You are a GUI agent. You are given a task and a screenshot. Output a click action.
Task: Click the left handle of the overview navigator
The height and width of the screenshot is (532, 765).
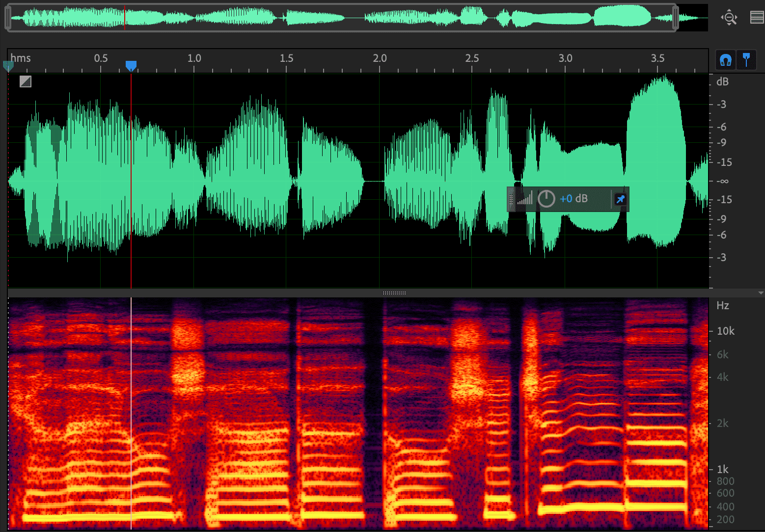tap(8, 18)
